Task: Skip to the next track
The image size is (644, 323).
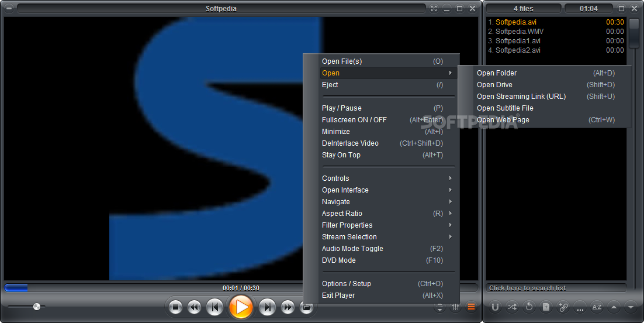Action: coord(267,307)
